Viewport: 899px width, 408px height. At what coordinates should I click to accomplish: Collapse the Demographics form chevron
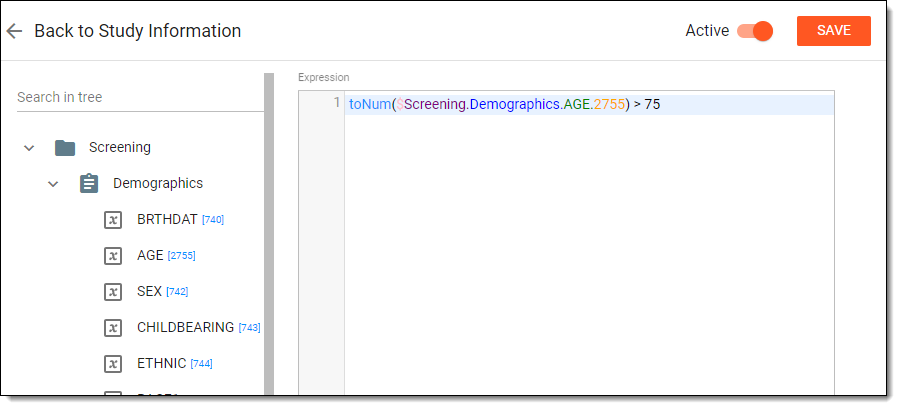click(x=53, y=184)
